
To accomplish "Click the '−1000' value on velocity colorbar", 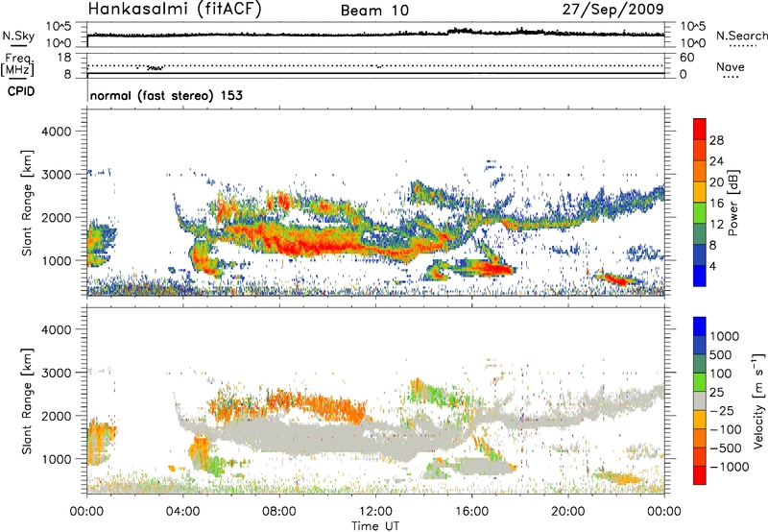I will click(x=729, y=467).
